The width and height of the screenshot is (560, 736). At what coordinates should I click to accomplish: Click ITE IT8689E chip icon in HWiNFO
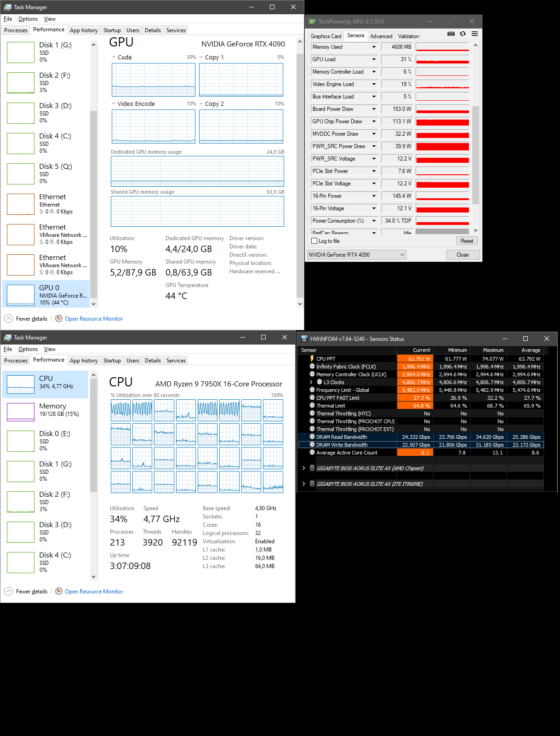click(x=312, y=484)
